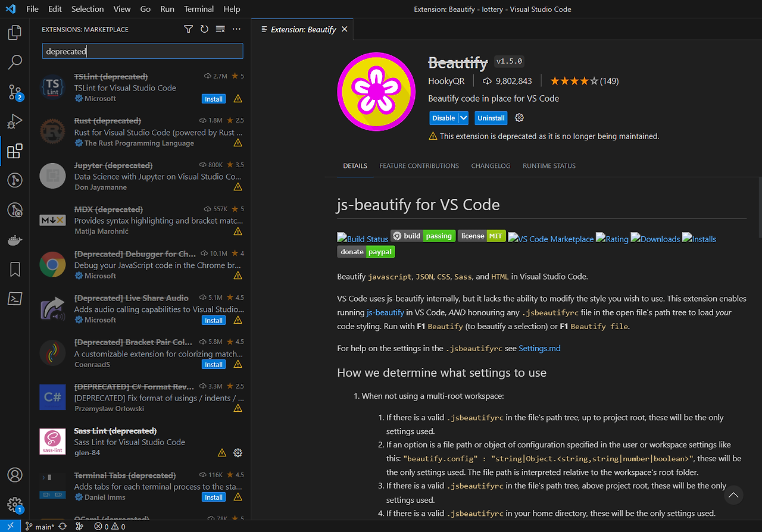Screen dimensions: 762x532
Task: Refresh the extensions marketplace list
Action: pos(204,29)
